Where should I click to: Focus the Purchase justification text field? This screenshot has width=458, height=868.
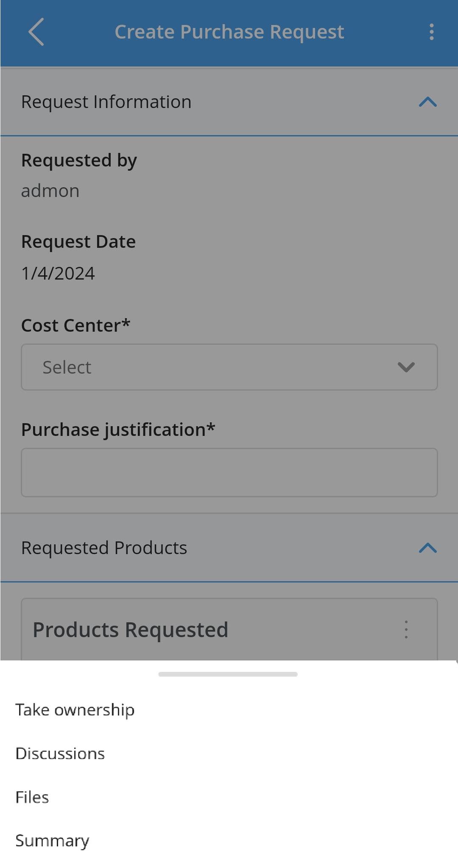point(229,472)
